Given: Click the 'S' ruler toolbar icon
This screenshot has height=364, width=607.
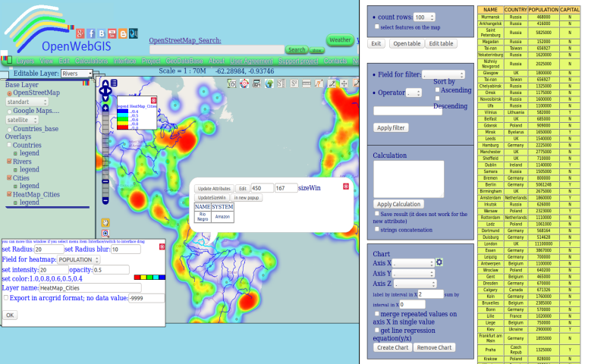Looking at the screenshot, I should pyautogui.click(x=281, y=83).
